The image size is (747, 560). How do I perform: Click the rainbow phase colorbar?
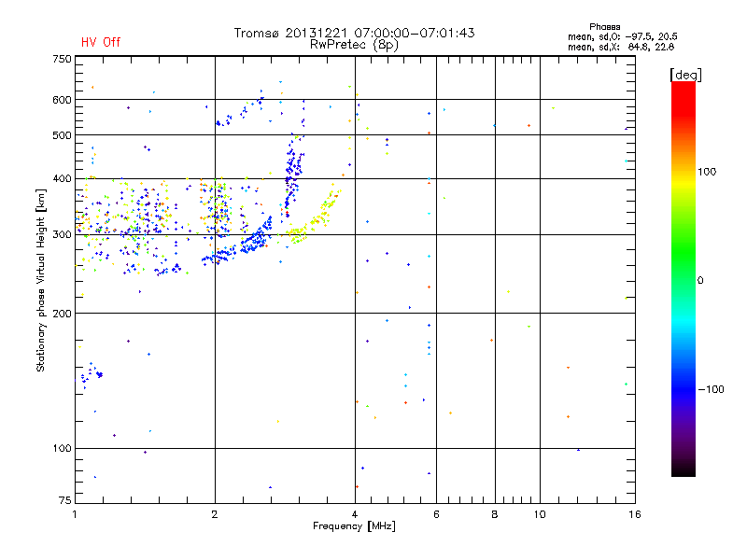684,278
